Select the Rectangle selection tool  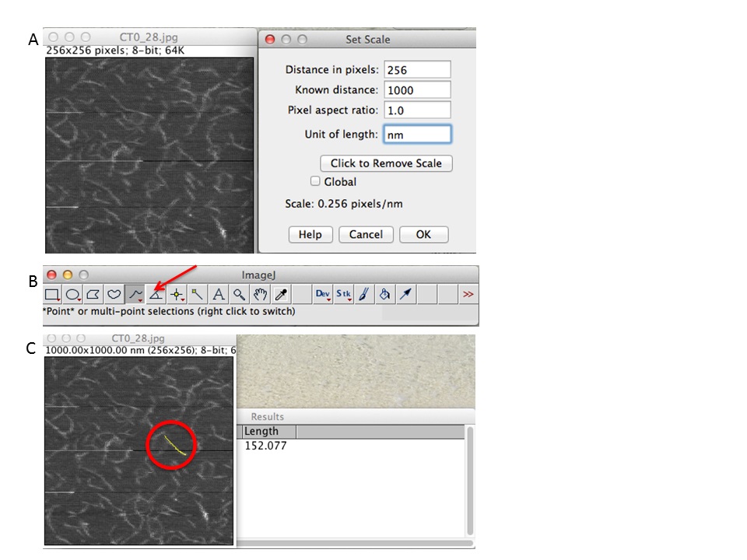coord(52,294)
